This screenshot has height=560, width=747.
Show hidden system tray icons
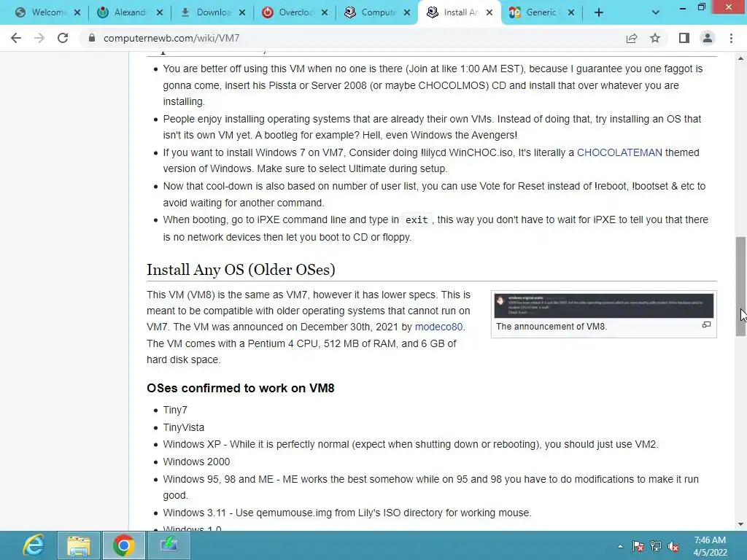pyautogui.click(x=620, y=546)
